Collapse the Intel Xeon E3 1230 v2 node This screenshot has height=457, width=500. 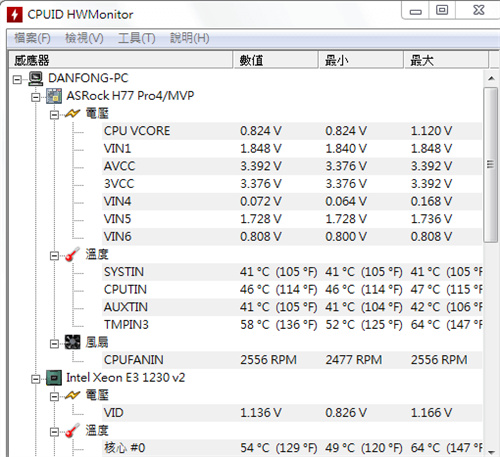pyautogui.click(x=35, y=379)
